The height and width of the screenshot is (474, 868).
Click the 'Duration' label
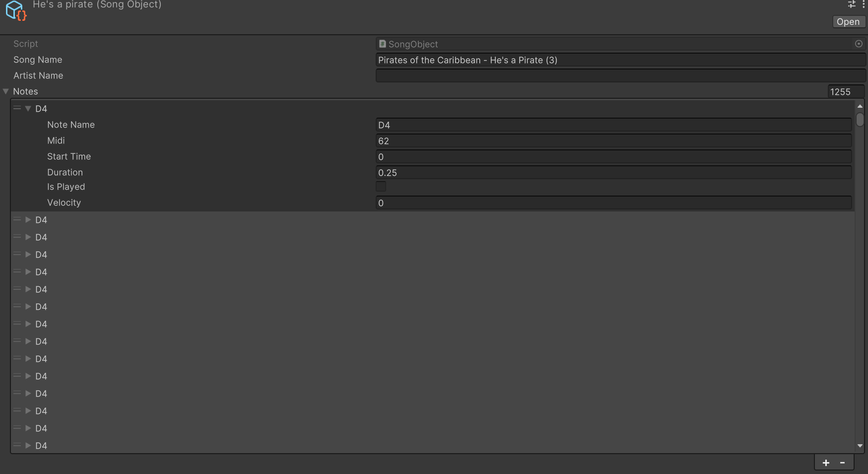(65, 172)
